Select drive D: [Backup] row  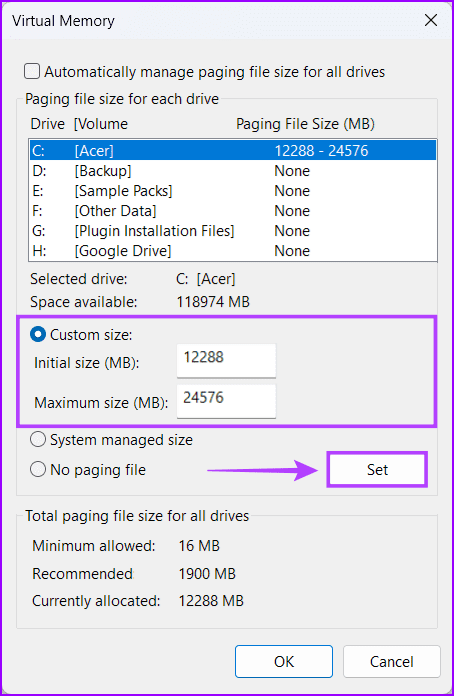coord(233,171)
